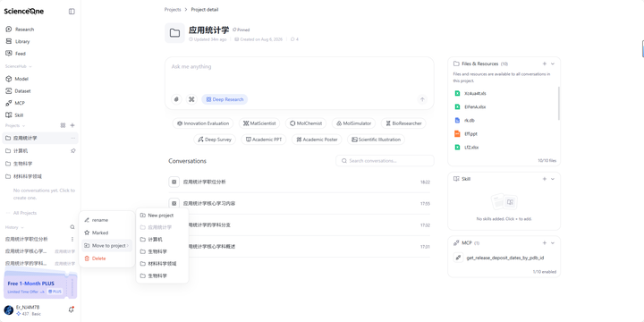Click the pin icon beside sidebar project 计算机
The image size is (644, 322).
pos(73,151)
